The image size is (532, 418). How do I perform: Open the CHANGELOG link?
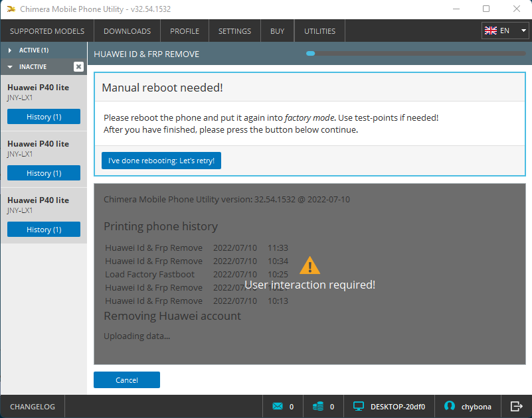click(x=33, y=407)
